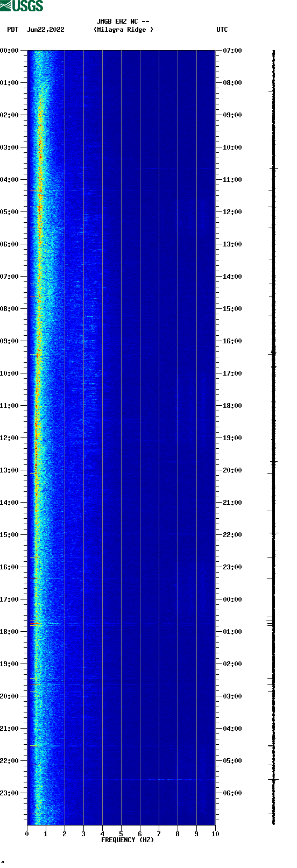
Task: Click the 18:00 UTC time label
Action: click(232, 406)
